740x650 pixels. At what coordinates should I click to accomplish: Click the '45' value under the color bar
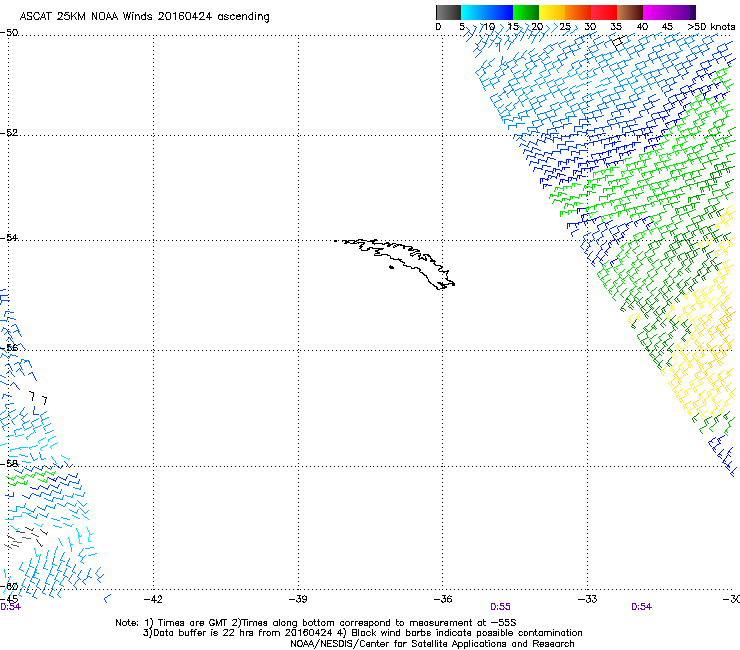pyautogui.click(x=667, y=27)
